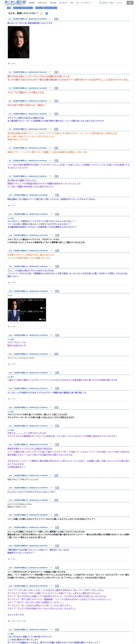The width and height of the screenshot is (138, 644).
Task: Click the reply arrow icon under post 28
Action: point(9,559)
